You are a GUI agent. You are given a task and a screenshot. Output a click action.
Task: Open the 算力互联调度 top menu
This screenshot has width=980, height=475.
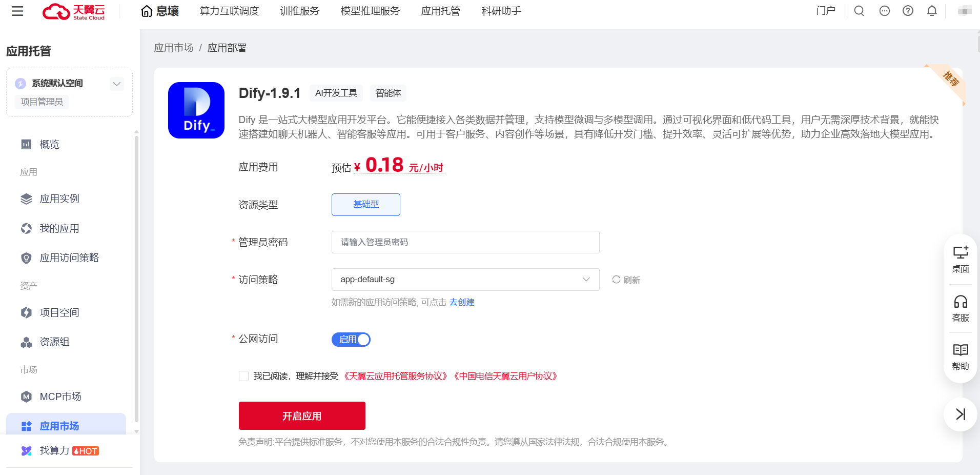[x=229, y=11]
